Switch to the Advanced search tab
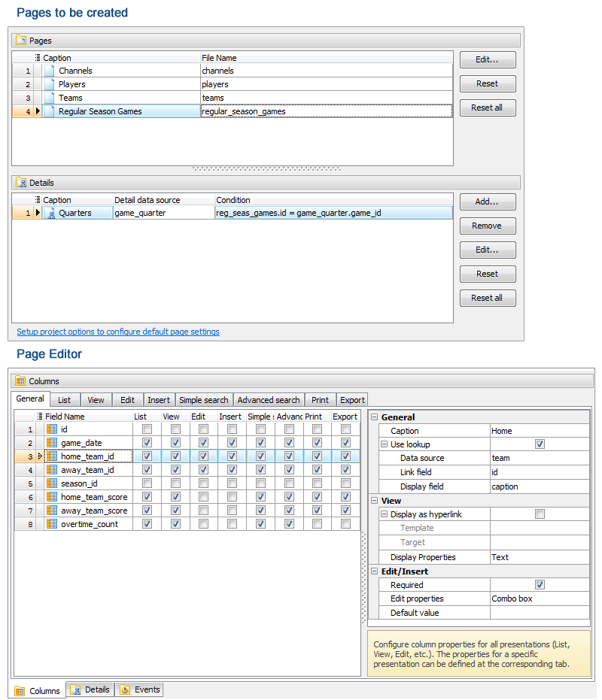 pos(268,400)
